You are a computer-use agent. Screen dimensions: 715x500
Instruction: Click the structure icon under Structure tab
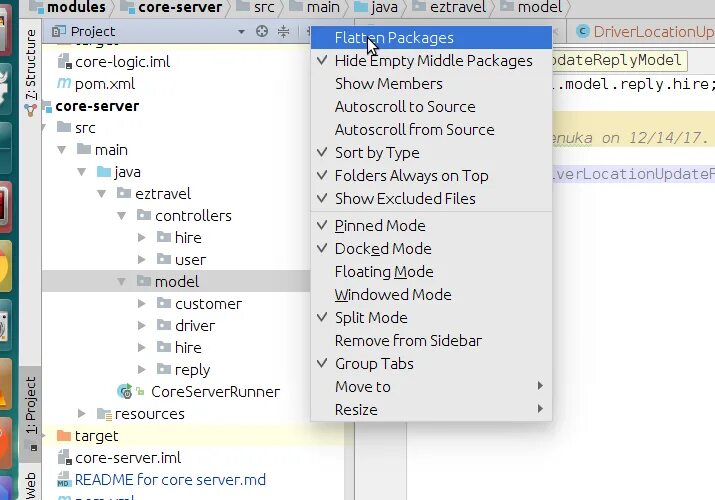(x=31, y=109)
